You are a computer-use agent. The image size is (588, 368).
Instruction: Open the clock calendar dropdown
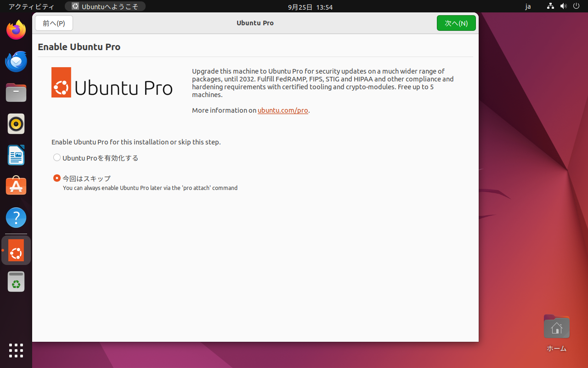(x=310, y=7)
